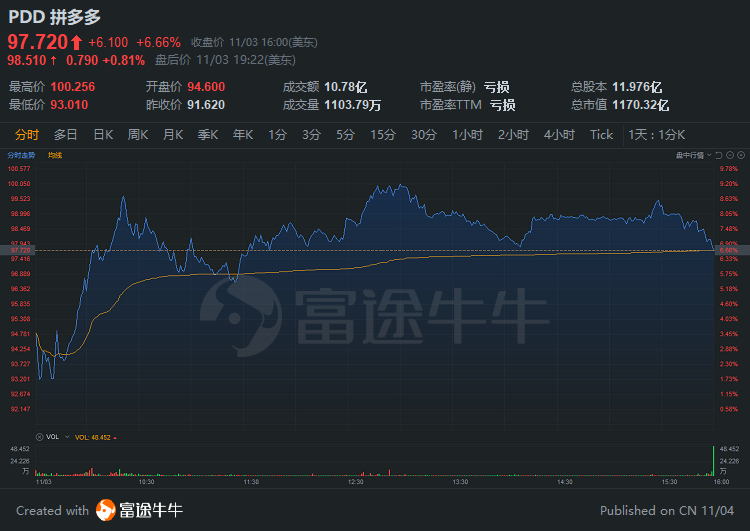750x531 pixels.
Task: Close the VOL indicator with its circled X
Action: [40, 437]
